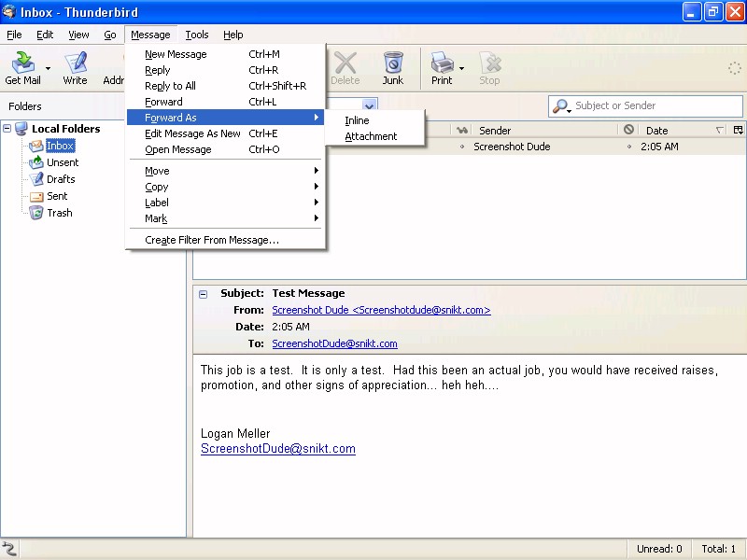Select Local Folders in folder pane

click(65, 129)
